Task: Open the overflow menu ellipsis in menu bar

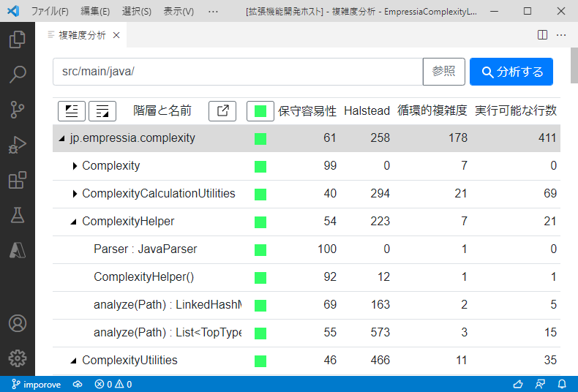Action: (x=213, y=12)
